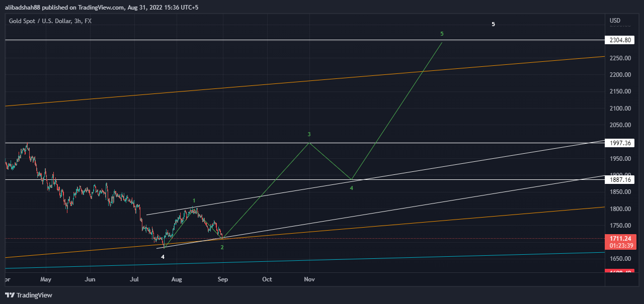Image resolution: width=644 pixels, height=304 pixels.
Task: Click the 1950.00 tick on the price axis
Action: pos(620,159)
